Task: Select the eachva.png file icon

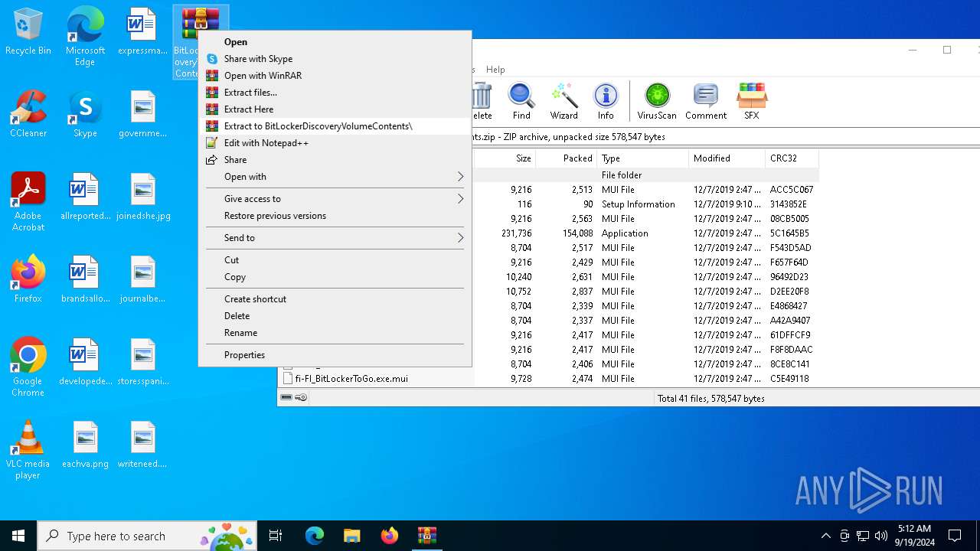Action: (x=85, y=445)
